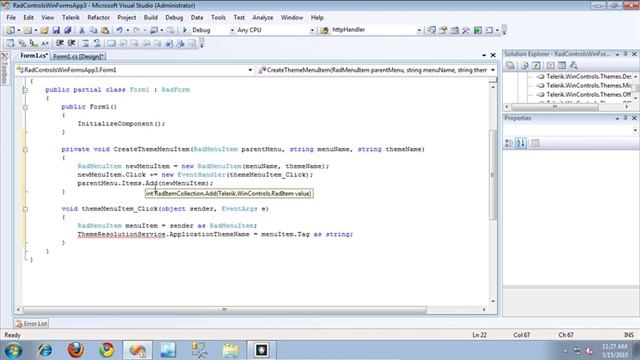Launch Chrome from the taskbar
Viewport: 640px width, 360px height.
107,350
